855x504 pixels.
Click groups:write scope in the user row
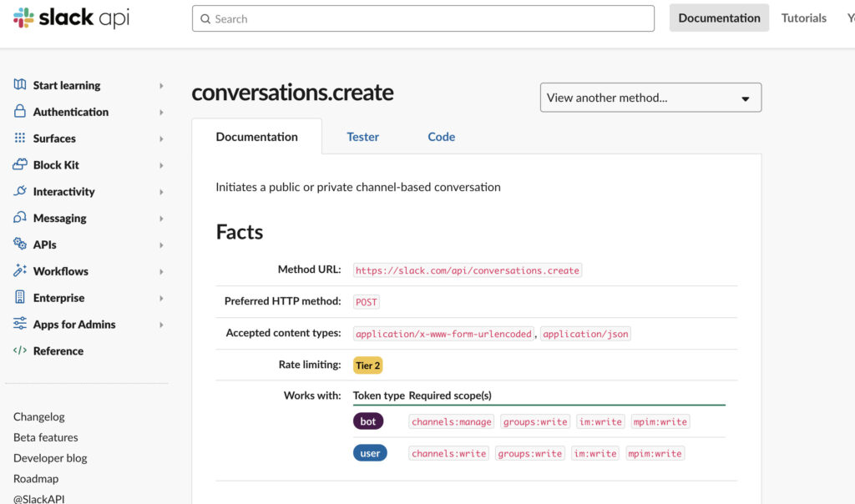(530, 453)
